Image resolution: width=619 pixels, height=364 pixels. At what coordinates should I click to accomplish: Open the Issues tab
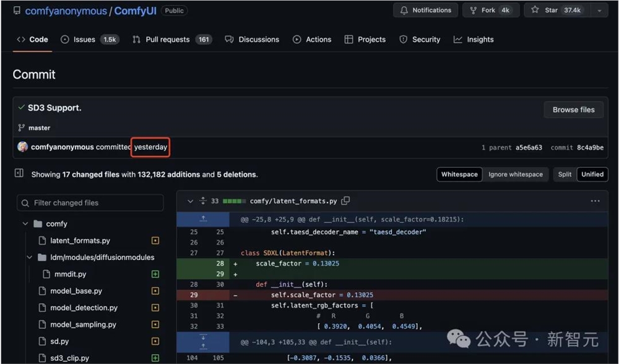90,40
